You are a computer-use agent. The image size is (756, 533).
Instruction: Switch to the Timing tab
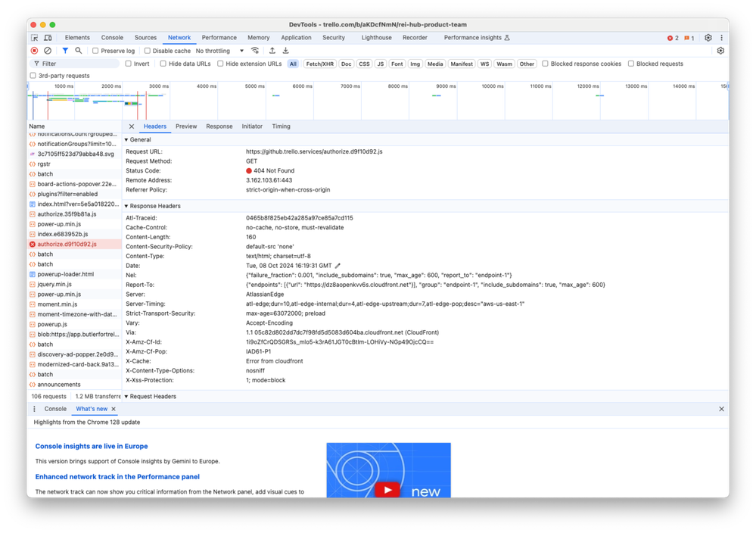click(281, 126)
